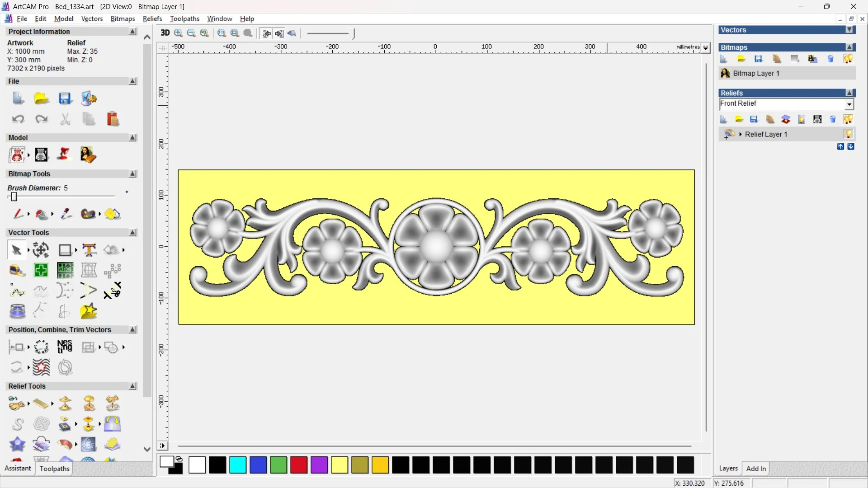
Task: Collapse the Bitmap Tools section
Action: point(132,174)
